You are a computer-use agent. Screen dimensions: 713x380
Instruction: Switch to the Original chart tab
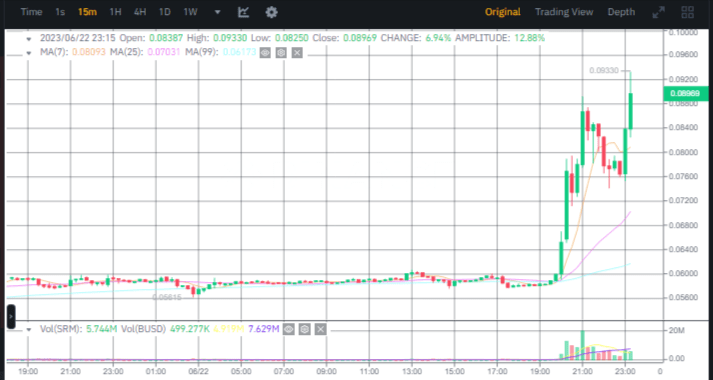pos(502,12)
